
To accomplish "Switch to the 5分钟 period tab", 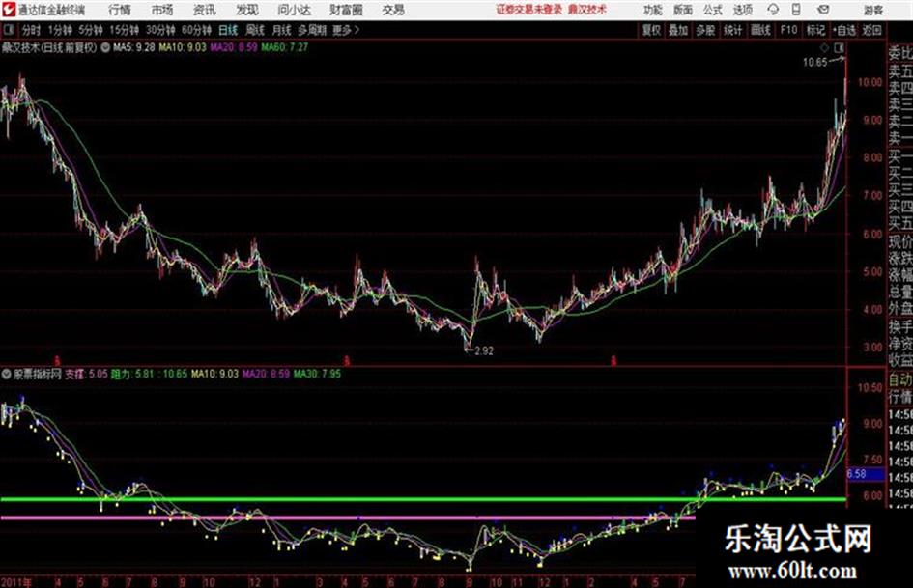I will (x=90, y=30).
